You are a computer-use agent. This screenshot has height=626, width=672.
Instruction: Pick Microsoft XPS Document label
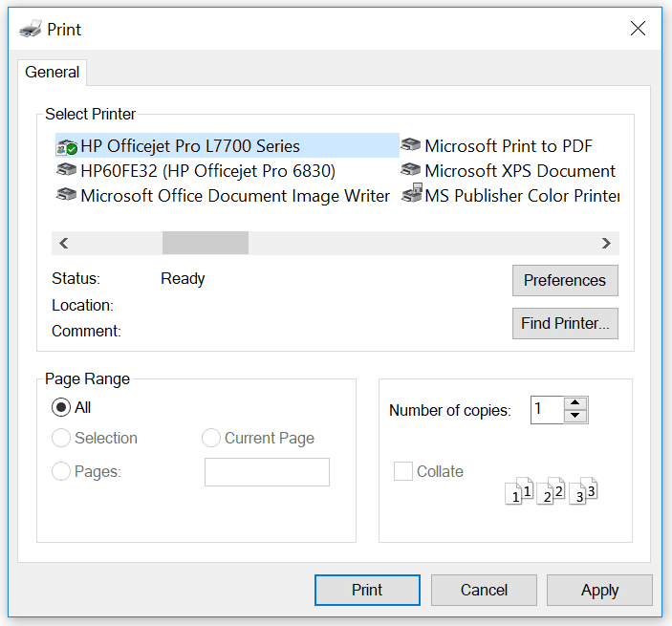point(520,171)
